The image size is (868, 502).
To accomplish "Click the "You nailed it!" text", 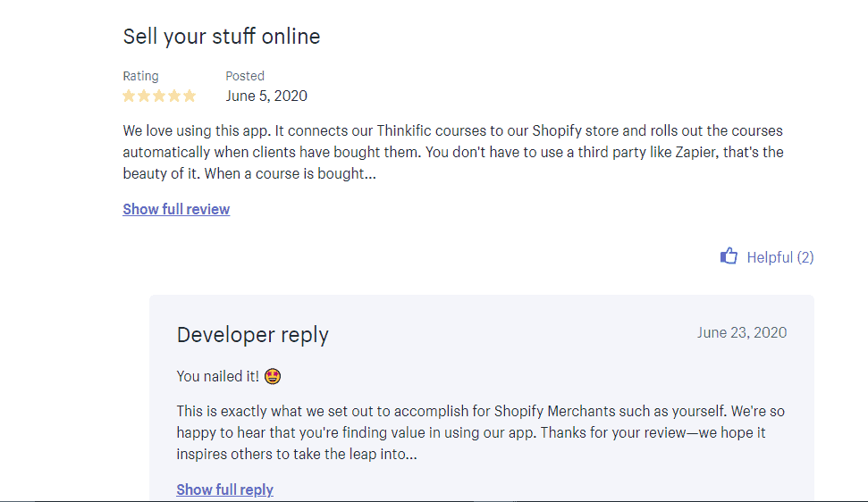I will pos(218,376).
